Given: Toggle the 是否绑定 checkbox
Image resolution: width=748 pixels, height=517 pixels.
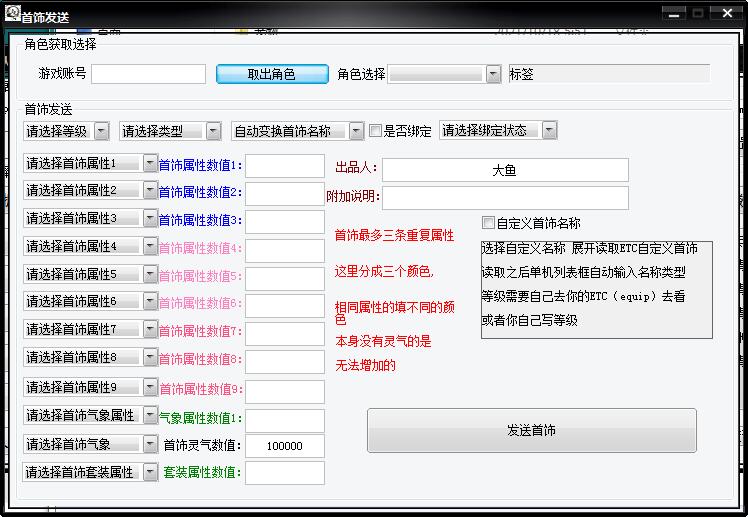Looking at the screenshot, I should 376,131.
